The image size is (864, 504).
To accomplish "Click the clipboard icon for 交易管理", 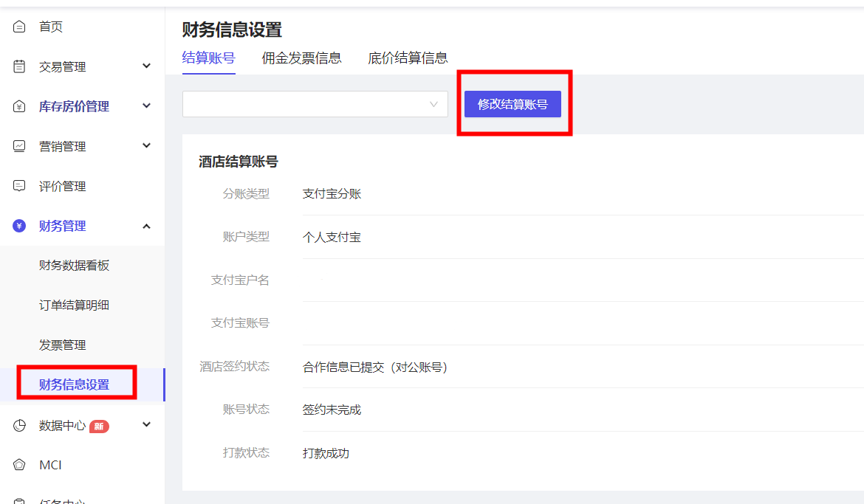I will tap(20, 67).
